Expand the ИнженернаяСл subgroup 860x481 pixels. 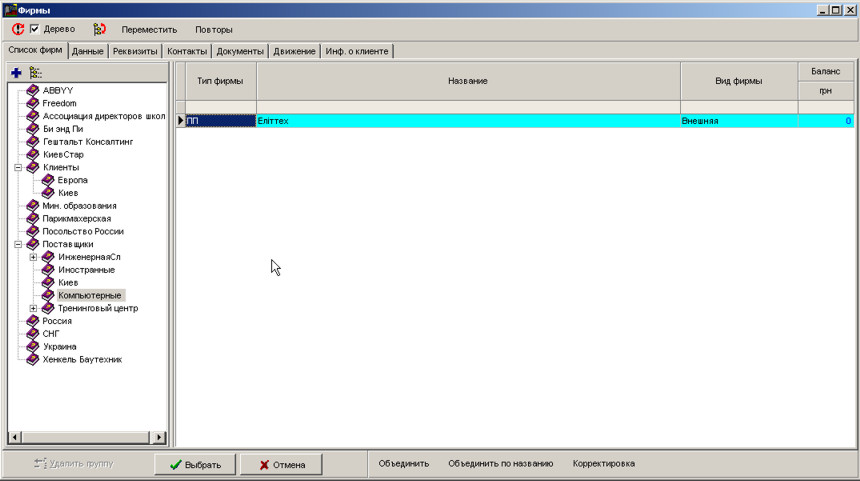click(34, 257)
